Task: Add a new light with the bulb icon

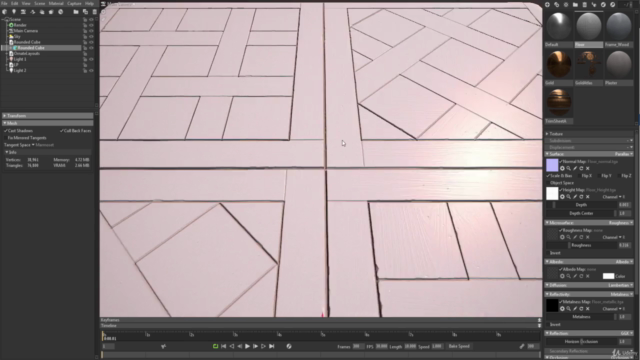Action: tap(14, 12)
